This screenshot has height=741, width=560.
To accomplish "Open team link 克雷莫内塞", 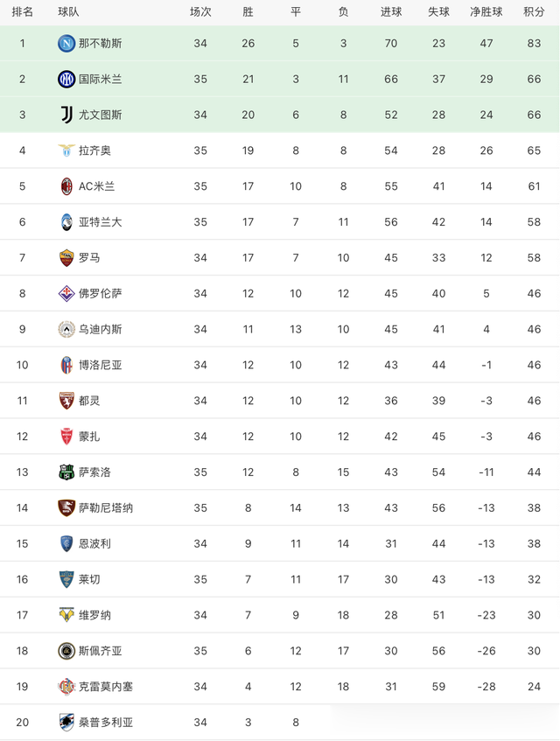I will pos(106,687).
